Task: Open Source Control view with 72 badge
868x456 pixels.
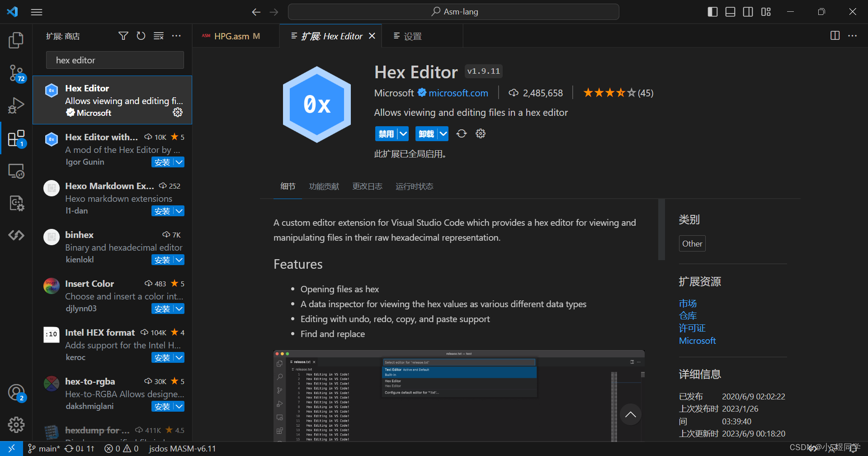Action: [x=16, y=73]
